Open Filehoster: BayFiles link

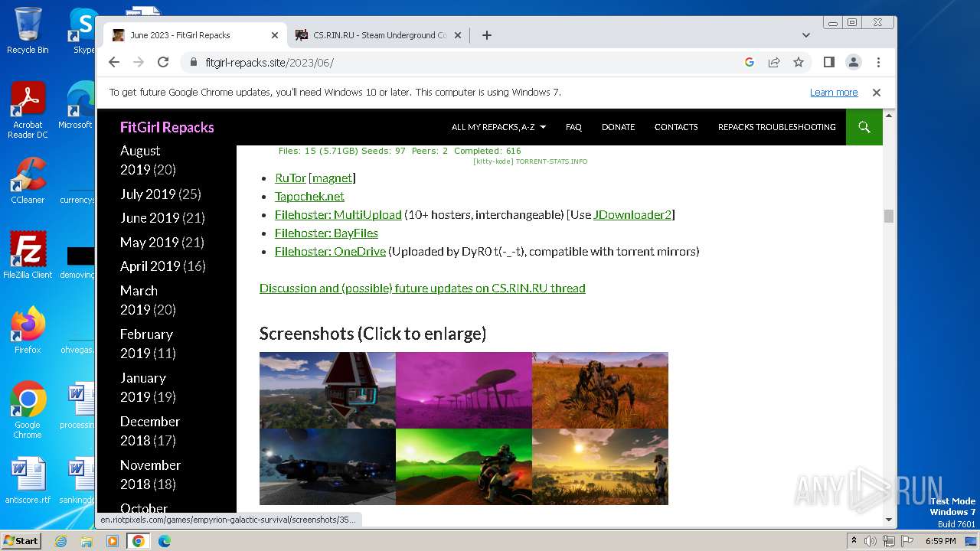[326, 233]
